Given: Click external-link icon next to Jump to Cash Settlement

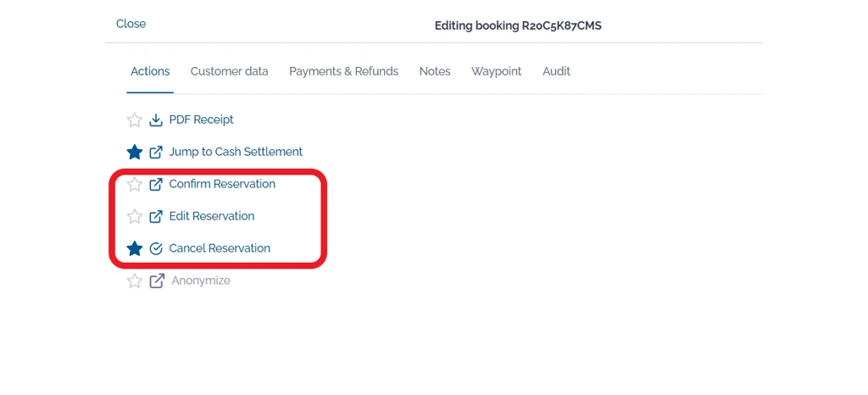Looking at the screenshot, I should 157,152.
